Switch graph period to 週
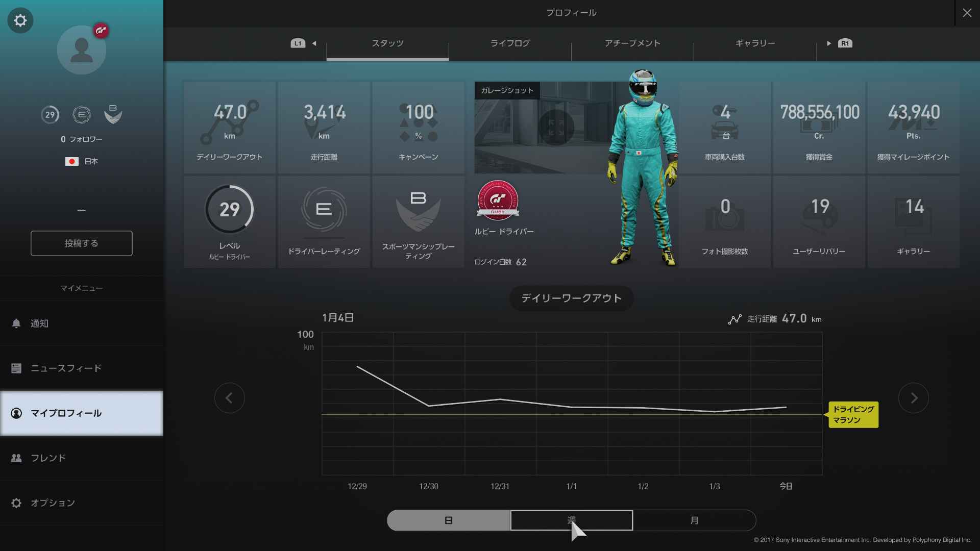Screen dimensions: 980x551 [572, 520]
